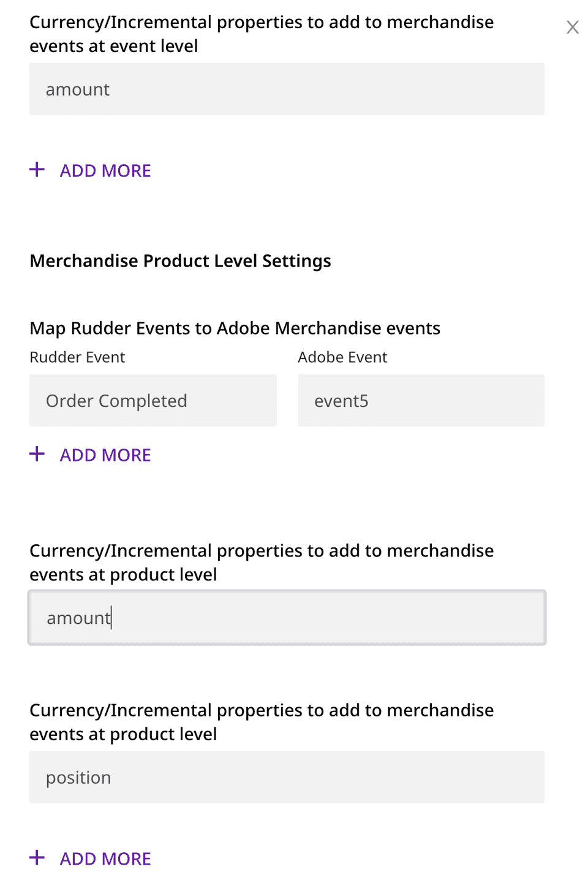
Task: Click the plus icon under the Order Completed mapping
Action: tap(37, 454)
